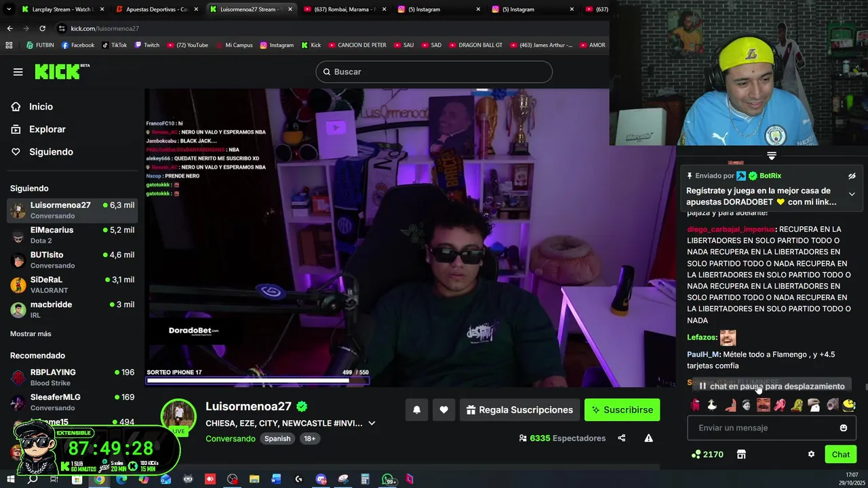Resume chat via pause banner
Viewport: 868px width, 488px height.
tap(772, 386)
